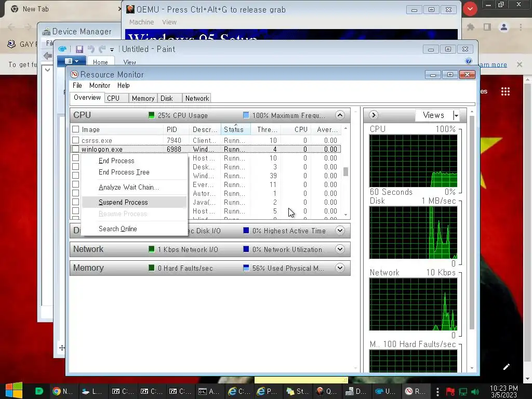Collapse the CPU section chevron
This screenshot has width=532, height=399.
(x=340, y=115)
